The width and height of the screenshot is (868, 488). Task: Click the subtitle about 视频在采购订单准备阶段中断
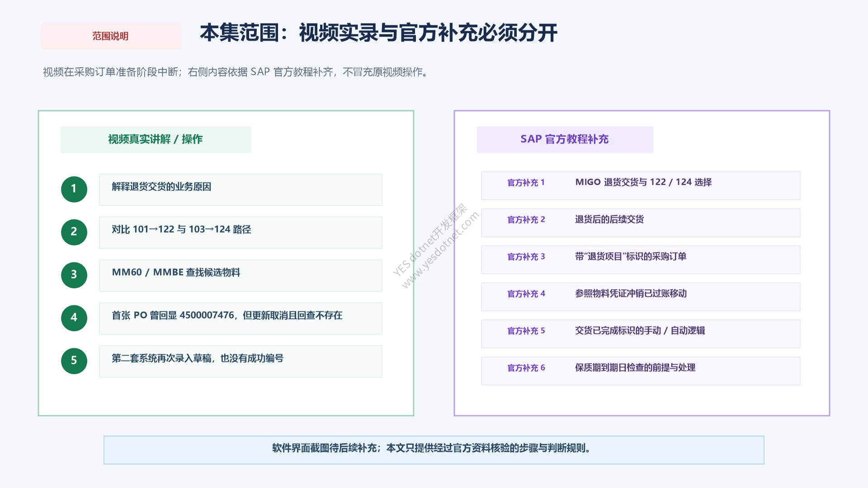pyautogui.click(x=235, y=72)
